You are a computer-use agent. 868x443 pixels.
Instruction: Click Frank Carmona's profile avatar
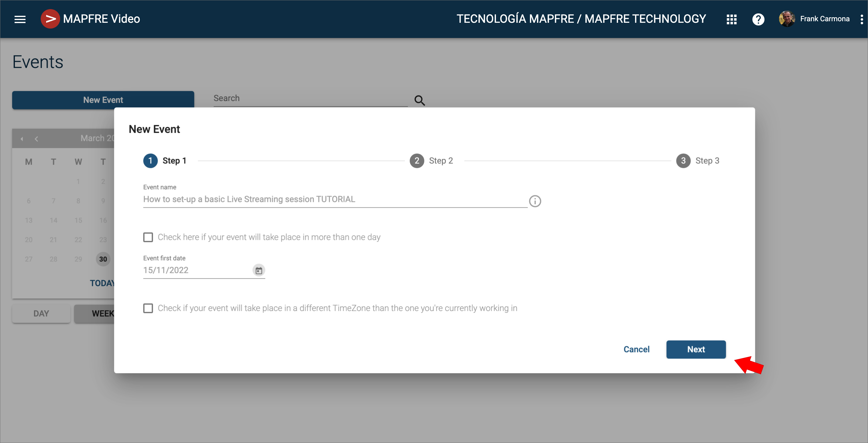(787, 19)
